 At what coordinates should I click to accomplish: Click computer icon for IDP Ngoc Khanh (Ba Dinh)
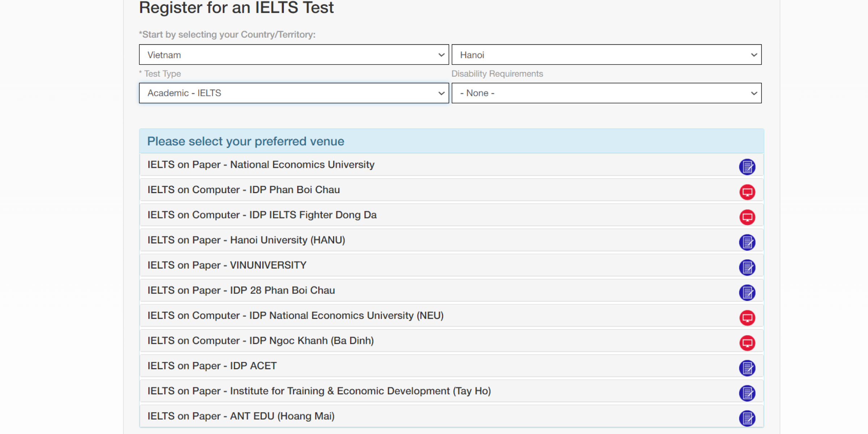click(x=747, y=343)
